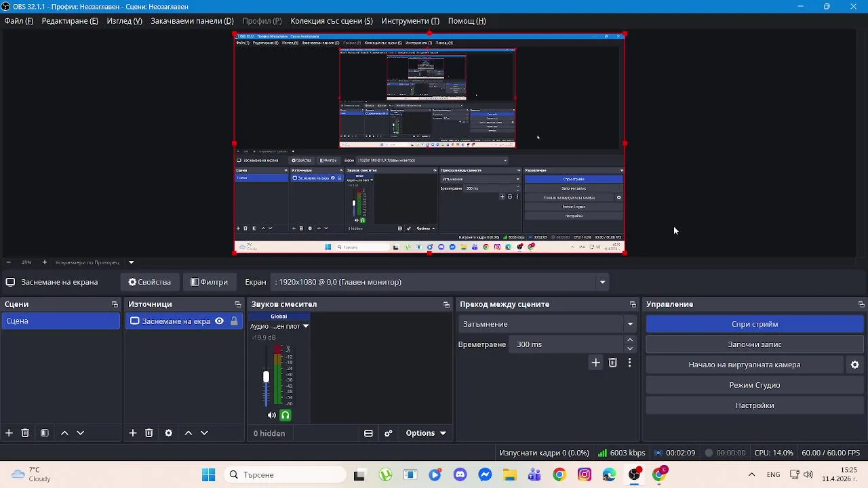Open Настройки button
Viewport: 868px width, 488px height.
(755, 405)
